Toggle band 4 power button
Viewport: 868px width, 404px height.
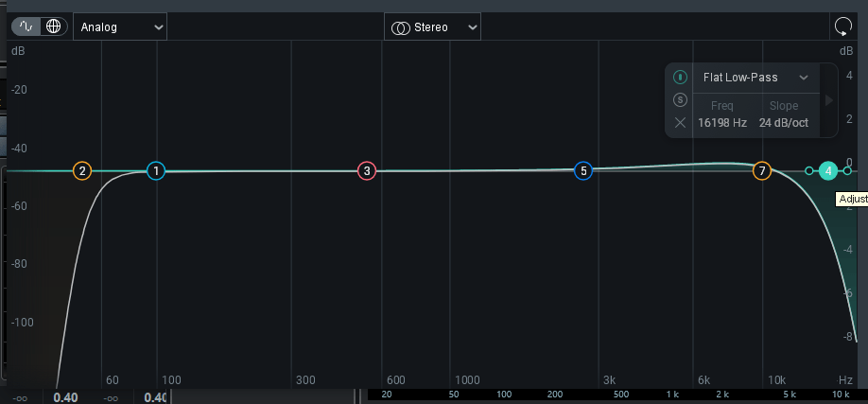point(680,78)
